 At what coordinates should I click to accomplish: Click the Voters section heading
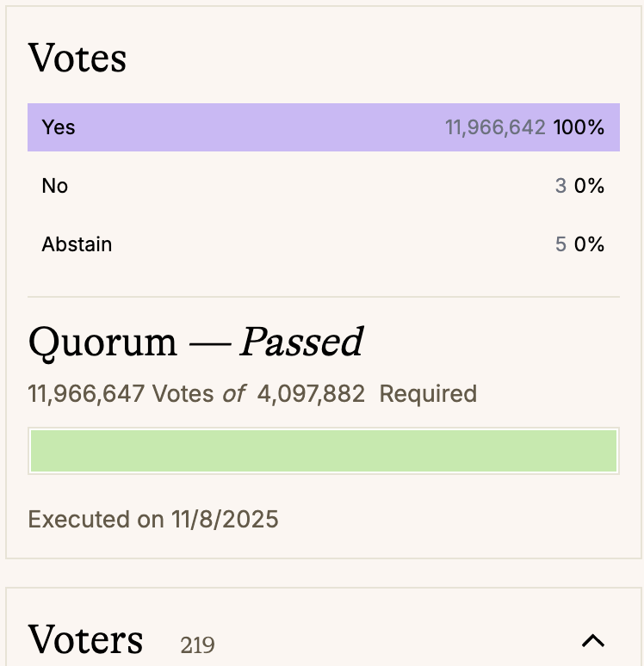(x=85, y=640)
